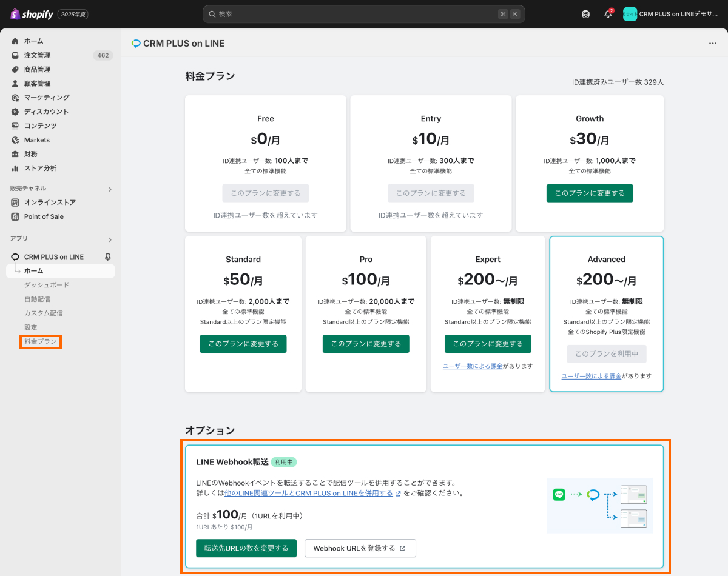Click the 利用中 status badge
This screenshot has width=728, height=576.
[x=283, y=462]
